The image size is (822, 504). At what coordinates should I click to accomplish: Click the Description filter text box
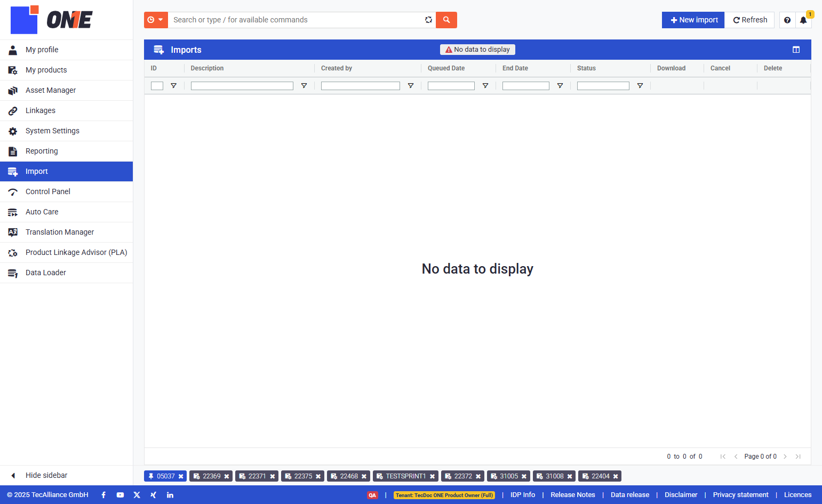242,86
